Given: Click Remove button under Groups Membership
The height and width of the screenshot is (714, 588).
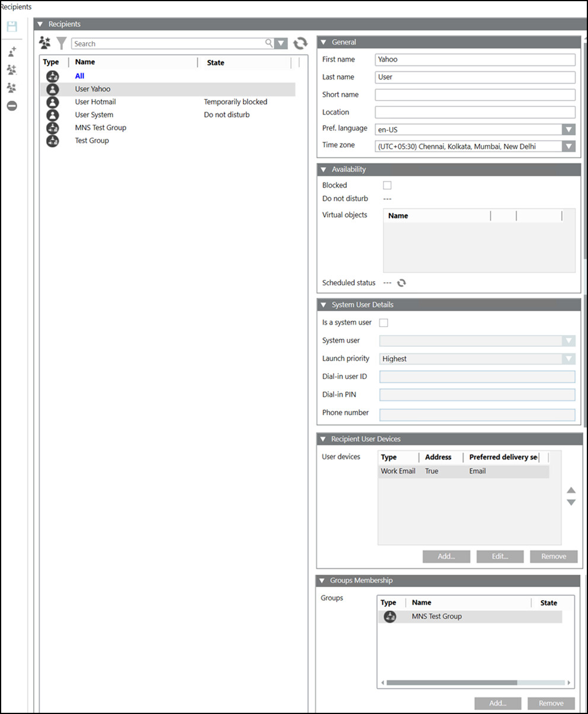Looking at the screenshot, I should [x=551, y=703].
